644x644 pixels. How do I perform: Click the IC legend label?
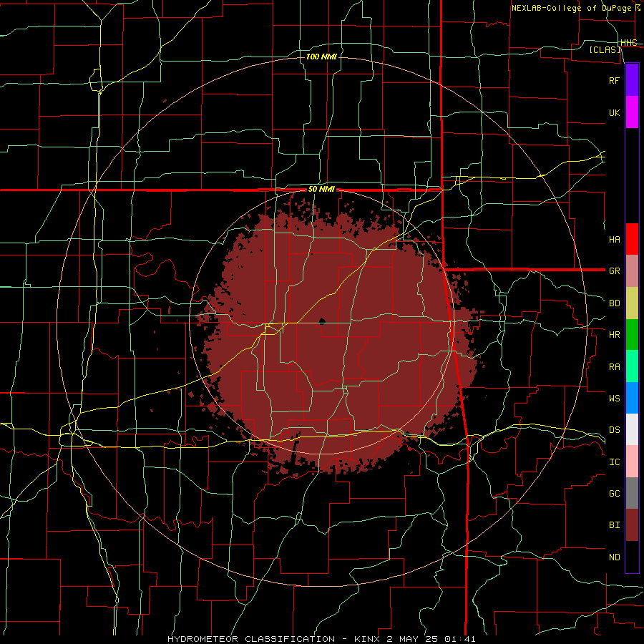[x=614, y=462]
